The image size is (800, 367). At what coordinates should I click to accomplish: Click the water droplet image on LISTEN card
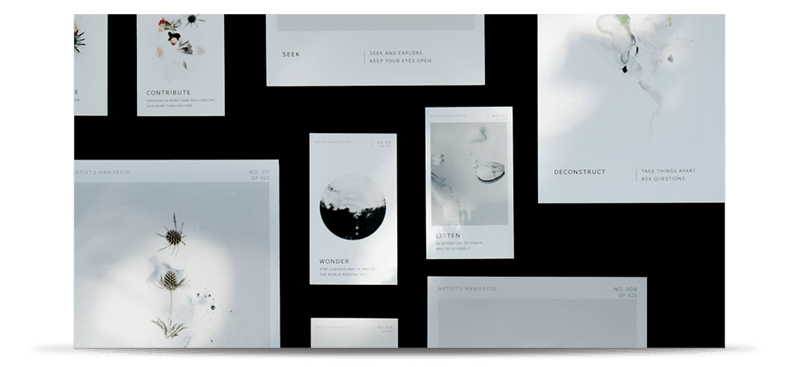pyautogui.click(x=469, y=174)
